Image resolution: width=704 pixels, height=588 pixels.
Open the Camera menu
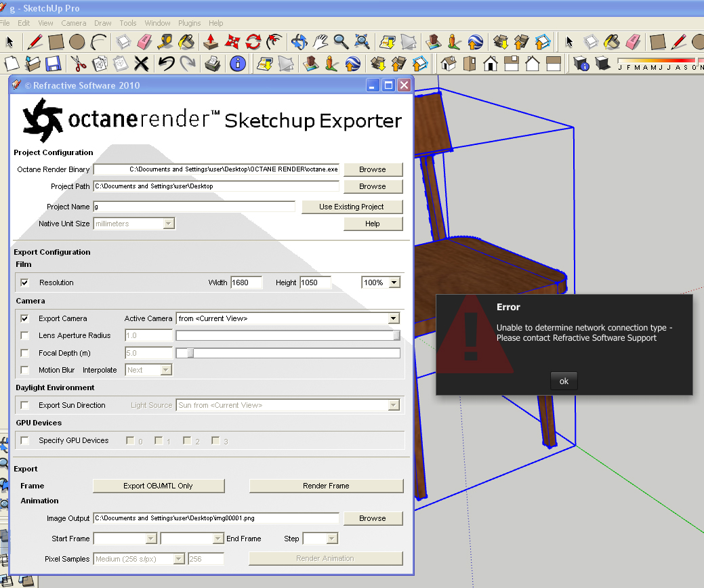tap(74, 23)
